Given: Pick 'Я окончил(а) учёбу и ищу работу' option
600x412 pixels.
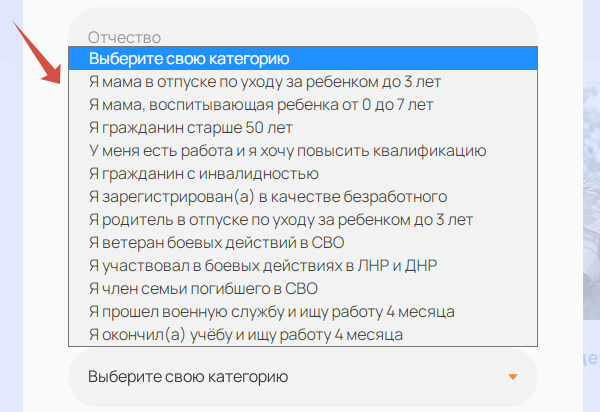Looking at the screenshot, I should pyautogui.click(x=303, y=334).
